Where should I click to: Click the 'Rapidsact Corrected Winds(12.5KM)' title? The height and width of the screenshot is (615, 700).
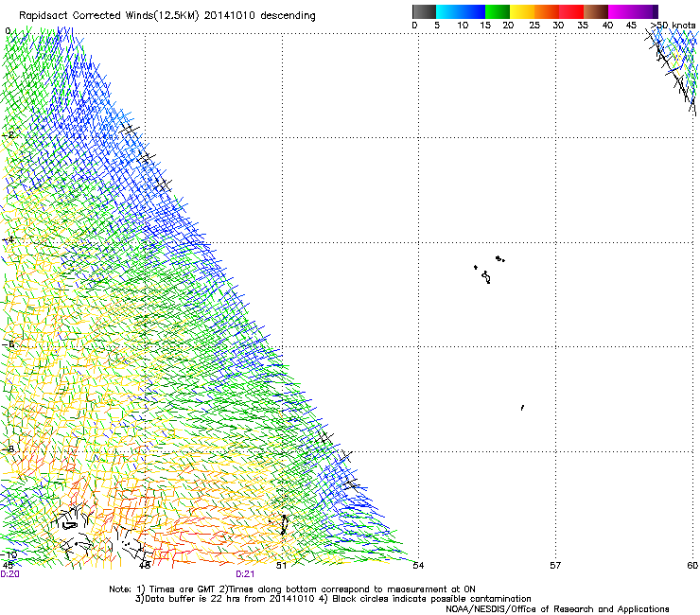[109, 16]
